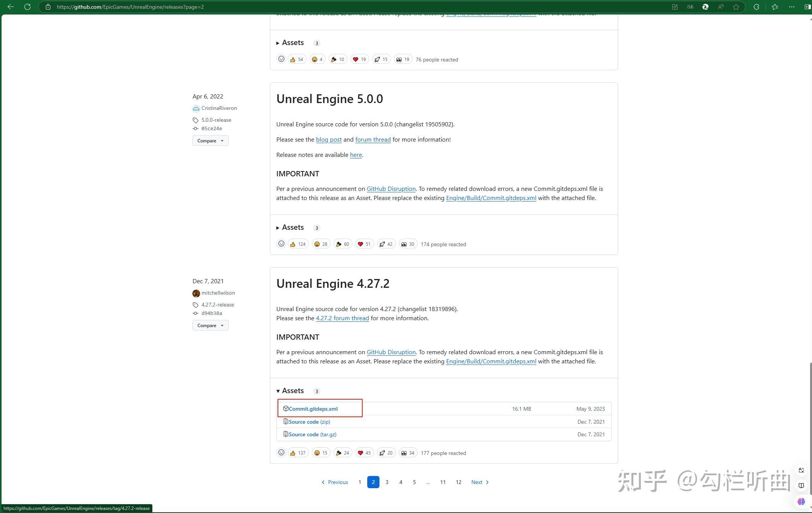The height and width of the screenshot is (513, 812).
Task: Open the 4.27.2 forum thread link
Action: (342, 318)
